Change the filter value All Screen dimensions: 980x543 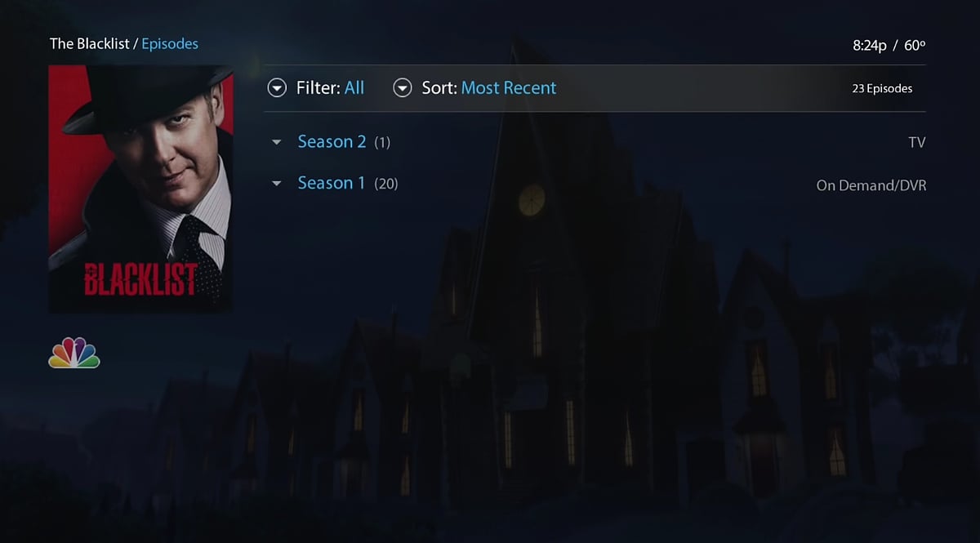tap(354, 88)
